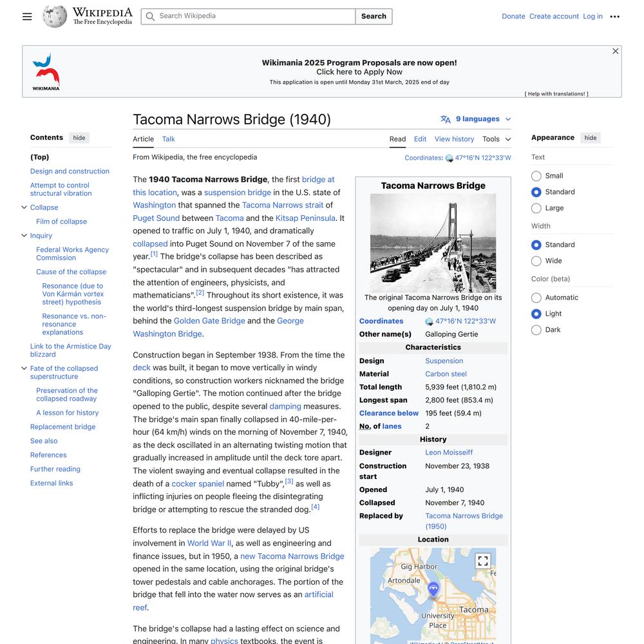
Task: Click the infobox coordinates globe icon
Action: click(429, 321)
